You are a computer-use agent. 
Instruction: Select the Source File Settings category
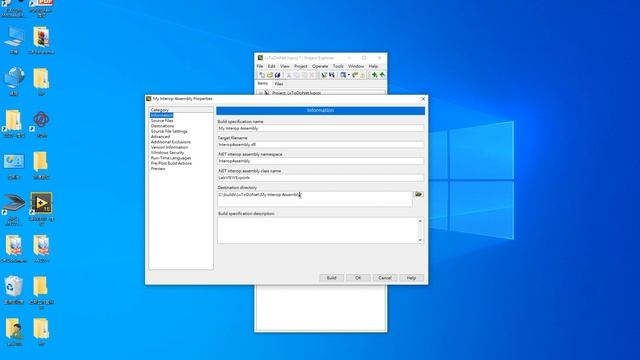click(169, 131)
